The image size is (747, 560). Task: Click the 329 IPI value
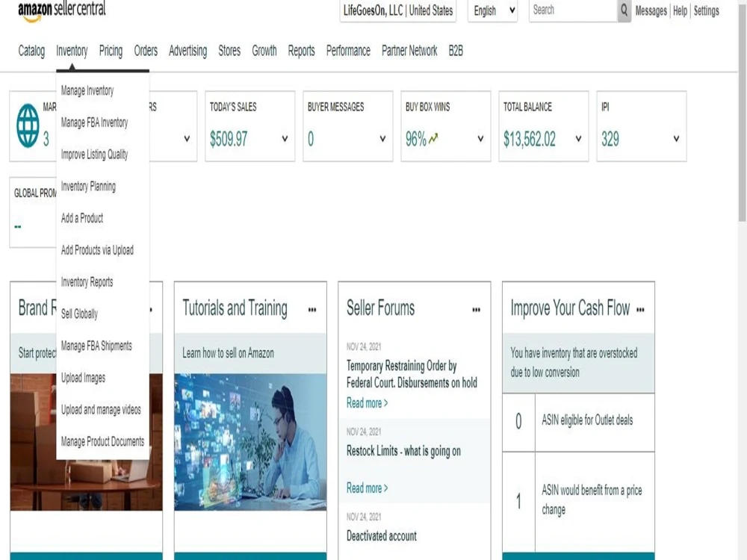[610, 139]
